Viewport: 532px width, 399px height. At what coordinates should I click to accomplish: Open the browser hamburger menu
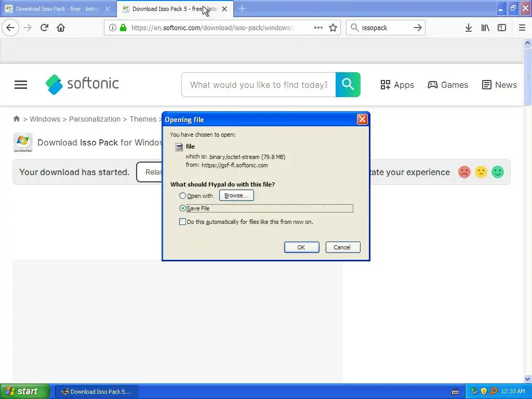(522, 28)
